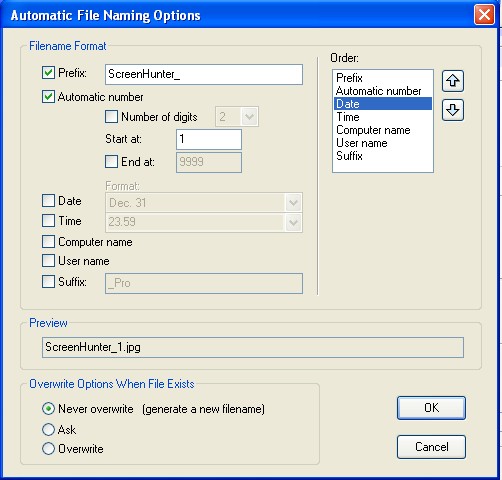Choose the Overwrite radio option
502x480 pixels.
[48, 449]
